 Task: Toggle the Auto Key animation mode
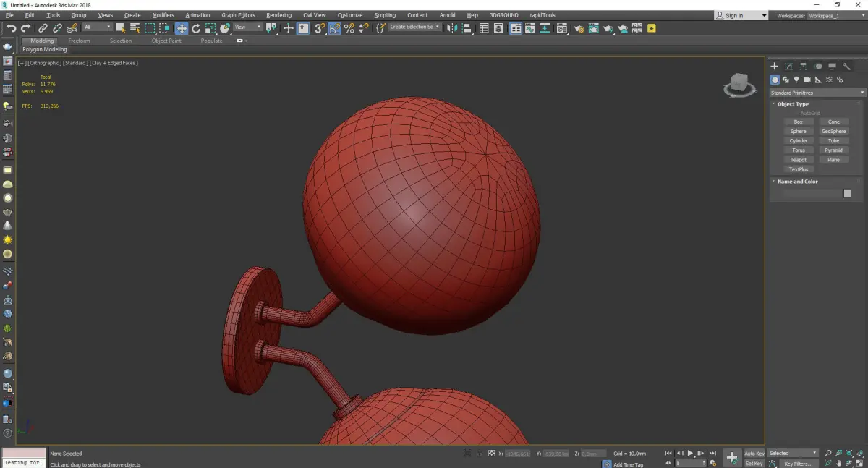[x=754, y=454]
